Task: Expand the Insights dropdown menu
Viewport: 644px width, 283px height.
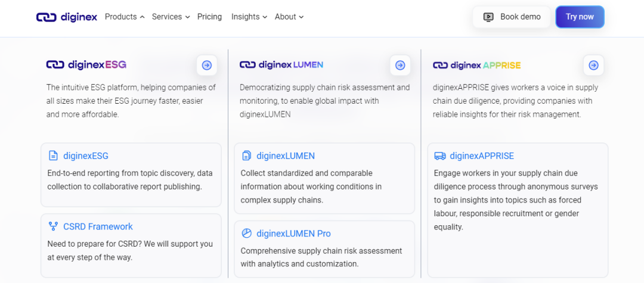Action: [x=249, y=17]
